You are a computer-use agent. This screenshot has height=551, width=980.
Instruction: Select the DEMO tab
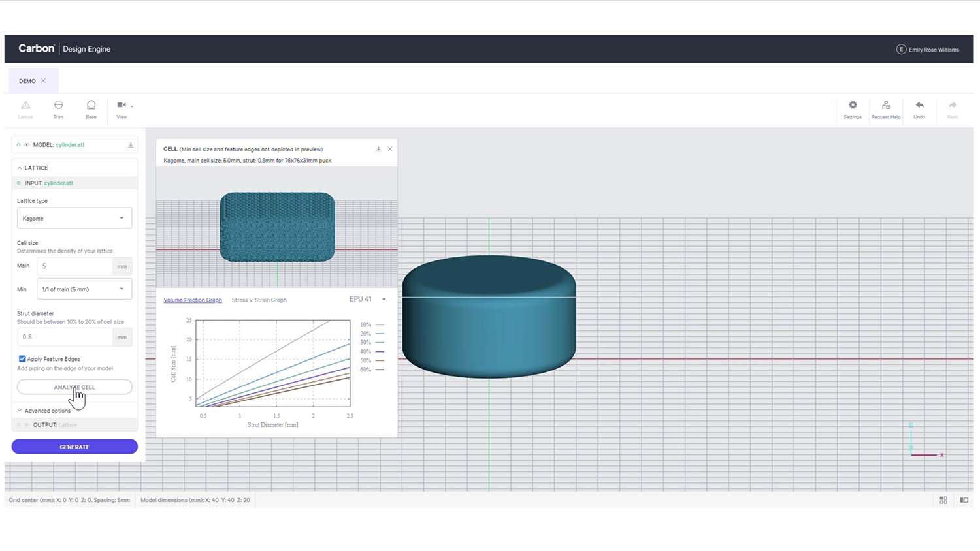click(27, 81)
